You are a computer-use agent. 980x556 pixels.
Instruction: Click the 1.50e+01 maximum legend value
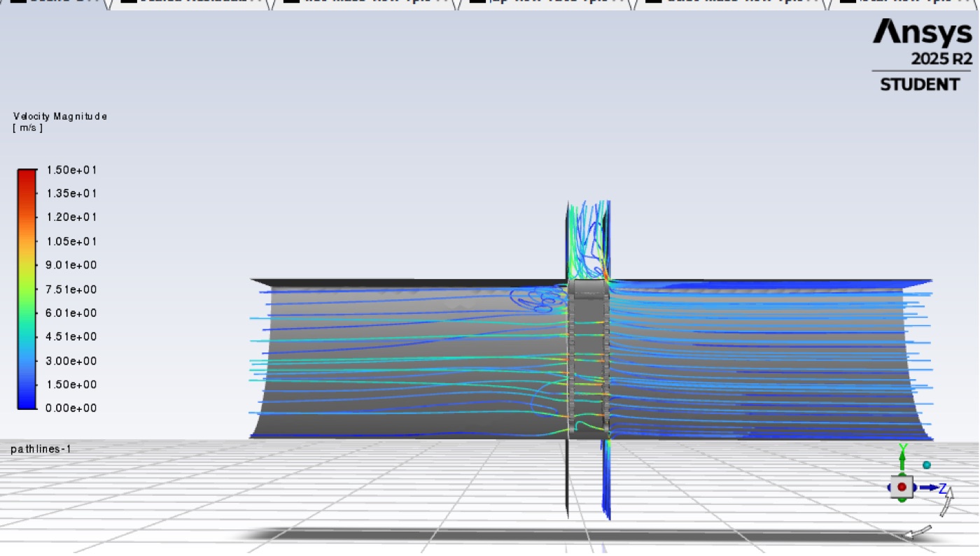[x=71, y=170]
